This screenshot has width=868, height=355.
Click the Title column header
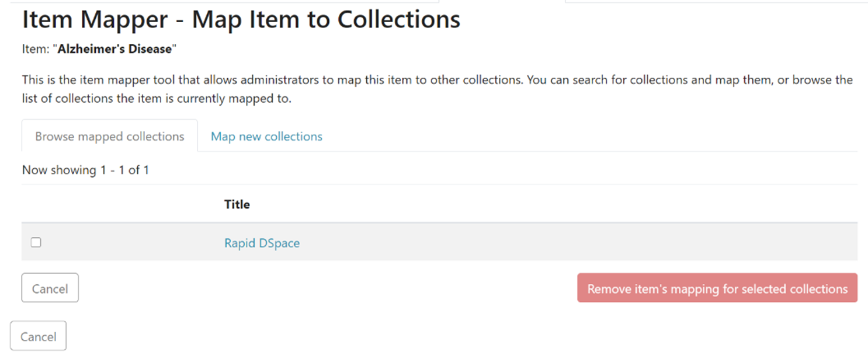(x=237, y=204)
